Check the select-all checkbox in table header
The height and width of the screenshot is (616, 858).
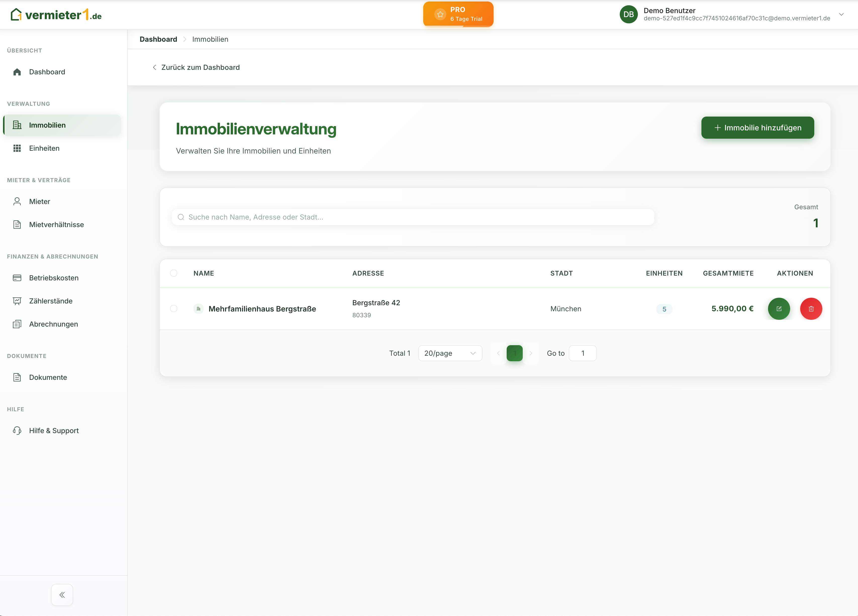[174, 273]
